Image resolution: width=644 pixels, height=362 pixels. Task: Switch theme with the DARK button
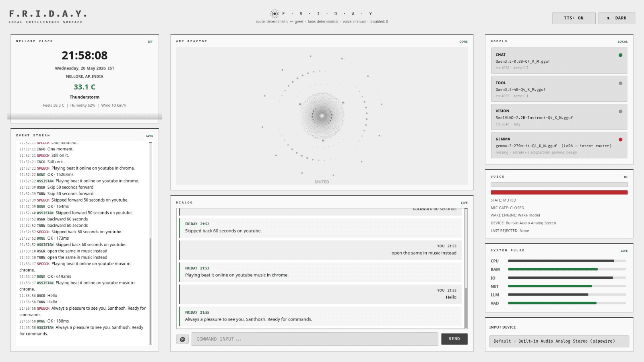[x=617, y=18]
